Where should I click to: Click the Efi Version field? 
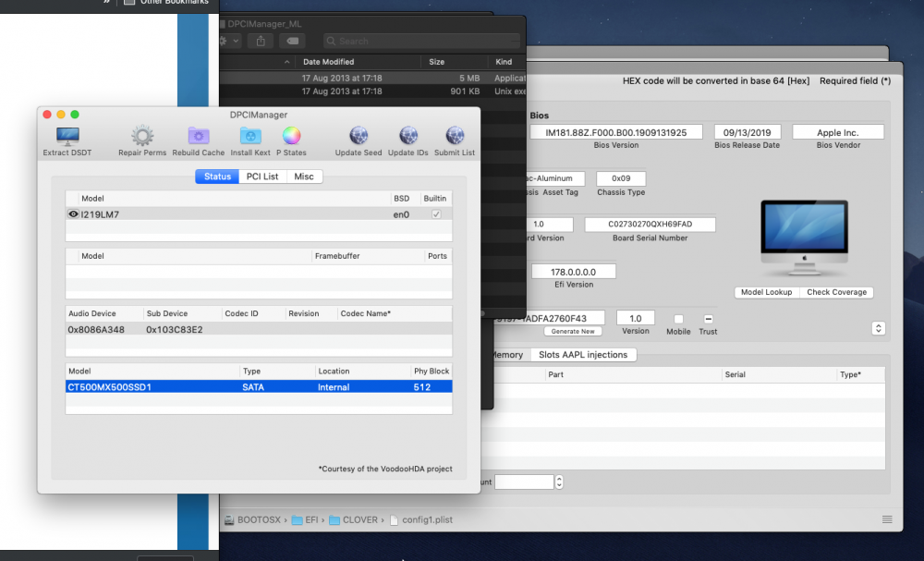[x=574, y=271]
